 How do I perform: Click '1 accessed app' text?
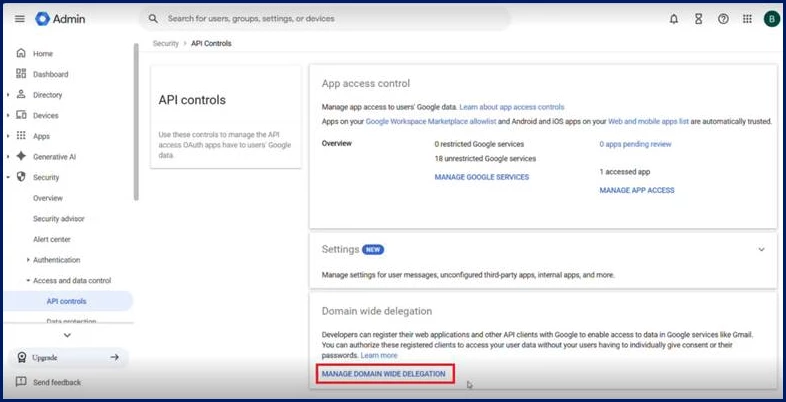point(625,171)
